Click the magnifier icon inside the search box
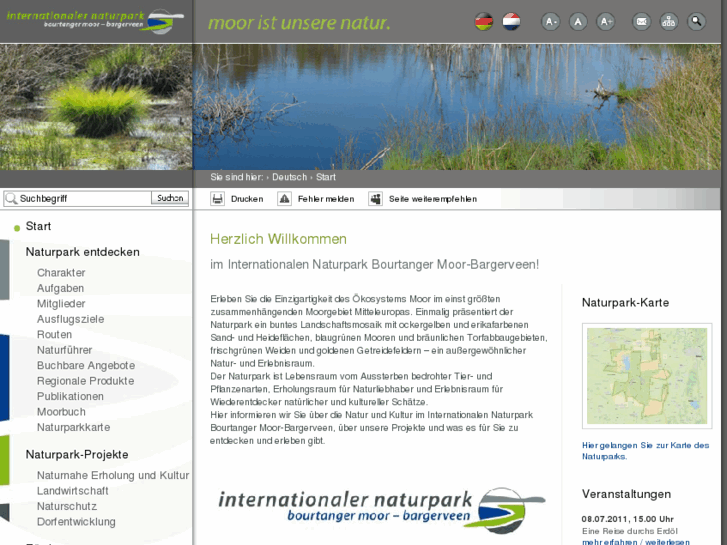 coord(11,199)
